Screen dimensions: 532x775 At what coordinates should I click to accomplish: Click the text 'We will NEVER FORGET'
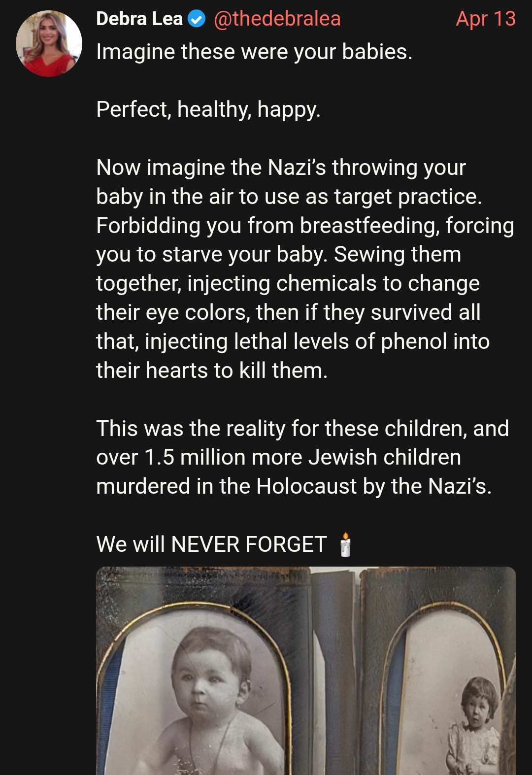[x=211, y=544]
